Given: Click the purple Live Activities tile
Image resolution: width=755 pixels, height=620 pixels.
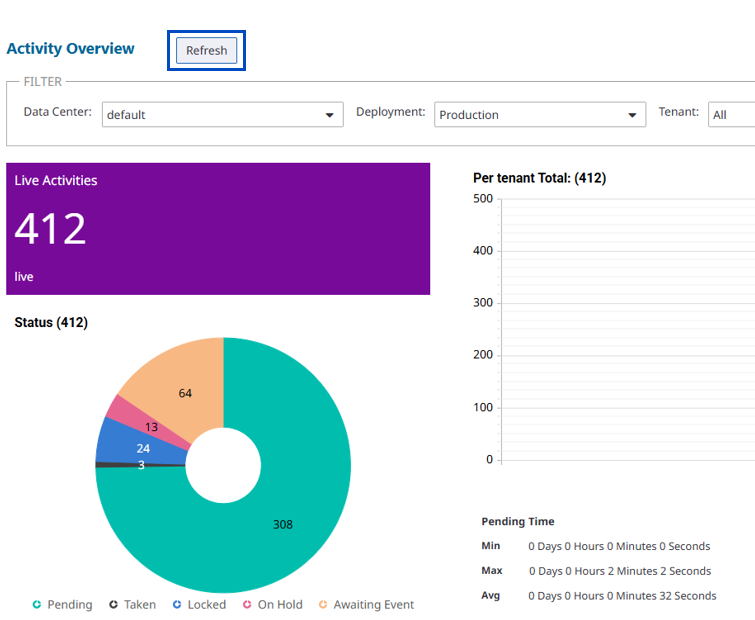Looking at the screenshot, I should [x=218, y=229].
